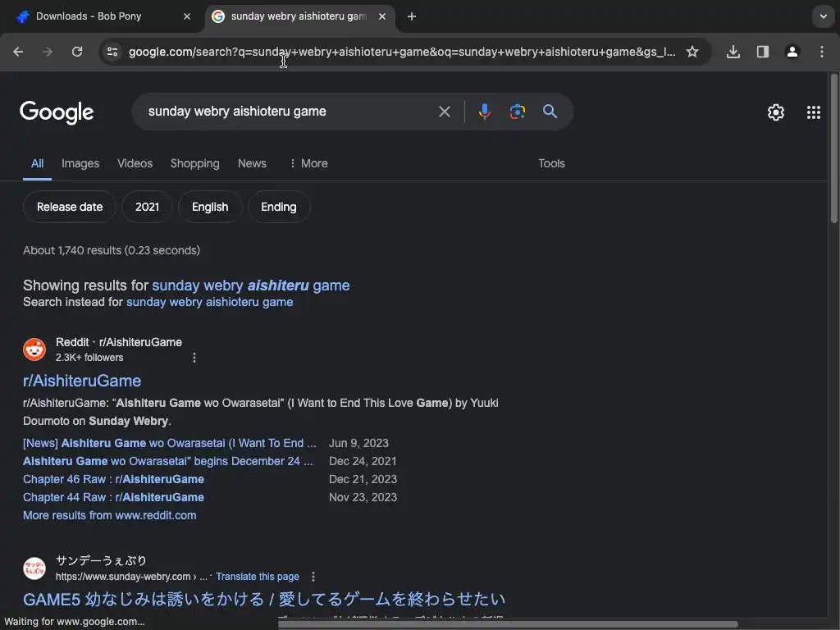Click the About 1,740 results text
840x630 pixels.
(x=112, y=250)
